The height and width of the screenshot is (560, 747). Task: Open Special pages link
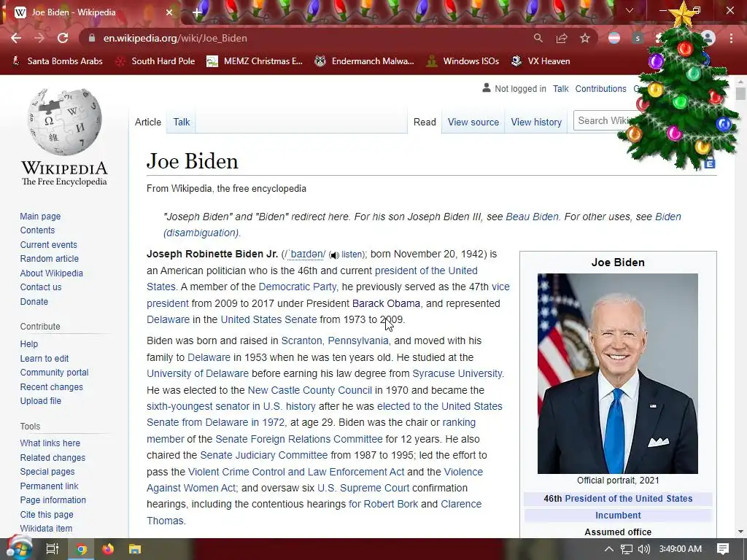[x=47, y=472]
